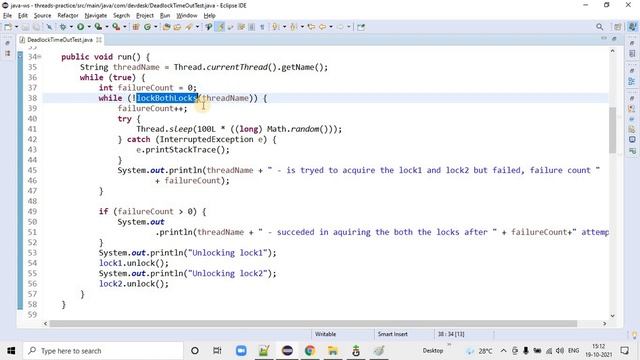This screenshot has width=640, height=360.
Task: Open the Refactor menu
Action: click(x=68, y=16)
